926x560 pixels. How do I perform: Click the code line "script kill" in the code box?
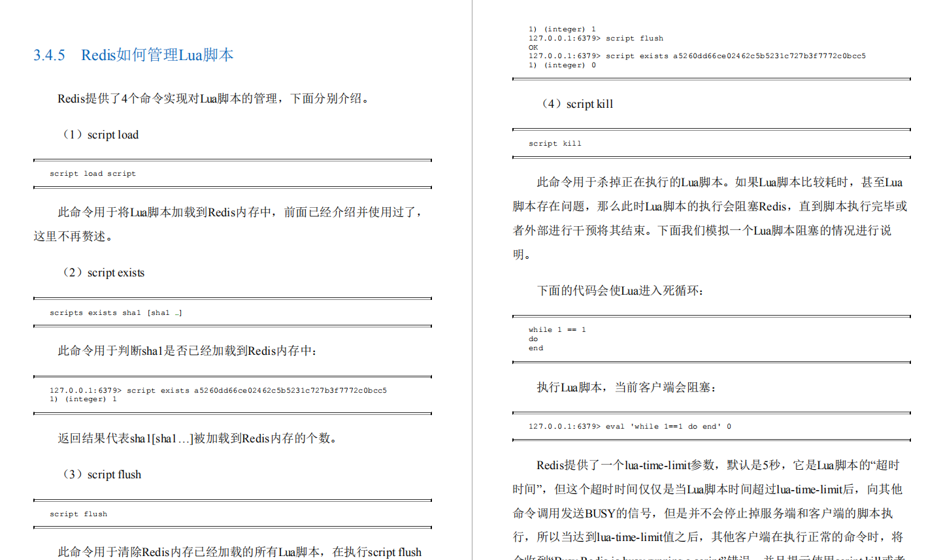pos(555,144)
